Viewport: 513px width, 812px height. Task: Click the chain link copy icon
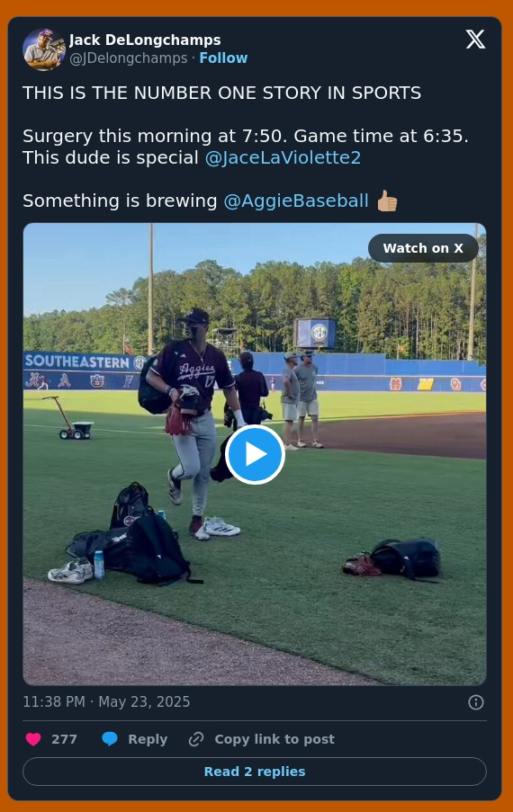[x=196, y=739]
